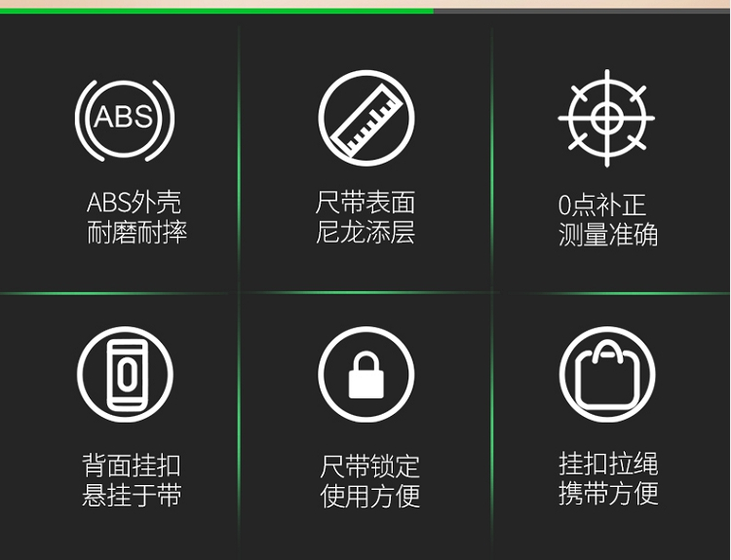Image resolution: width=731 pixels, height=560 pixels.
Task: Click the '尺带锁定' label text
Action: coord(369,466)
